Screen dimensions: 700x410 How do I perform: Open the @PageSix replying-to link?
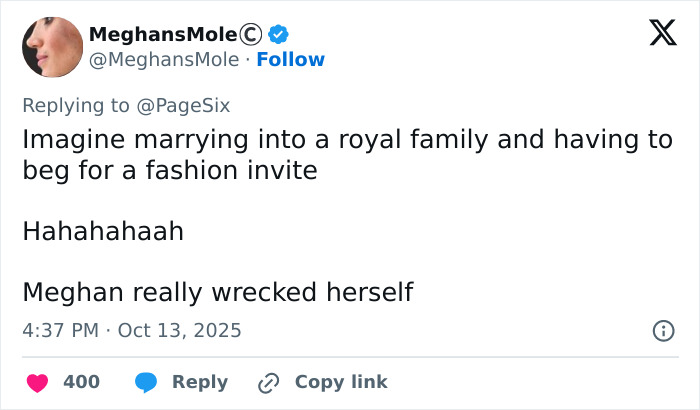[x=183, y=103]
